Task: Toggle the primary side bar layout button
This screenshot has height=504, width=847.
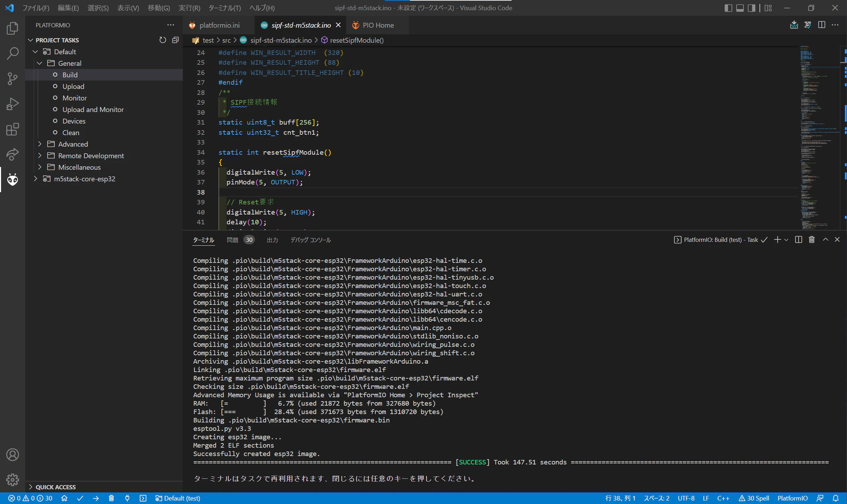Action: [728, 8]
